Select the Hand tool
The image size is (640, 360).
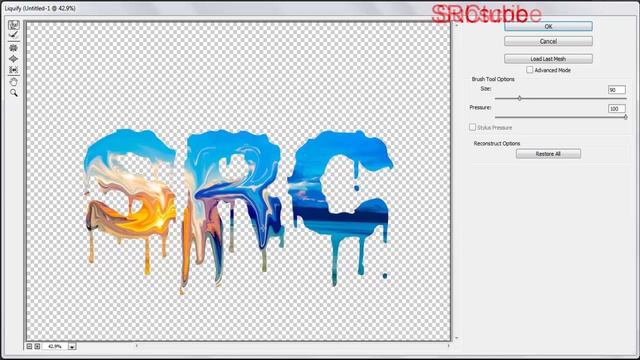point(13,82)
